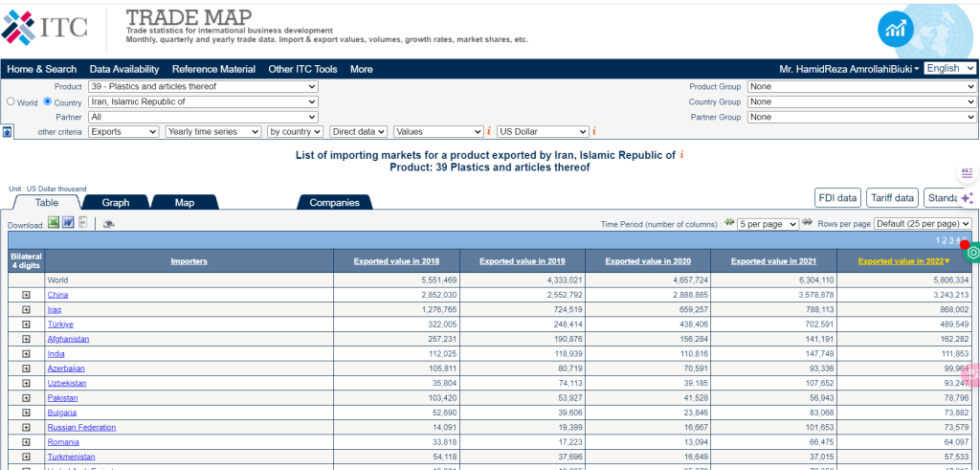Open the Product dropdown
The image size is (980, 470).
pyautogui.click(x=203, y=87)
